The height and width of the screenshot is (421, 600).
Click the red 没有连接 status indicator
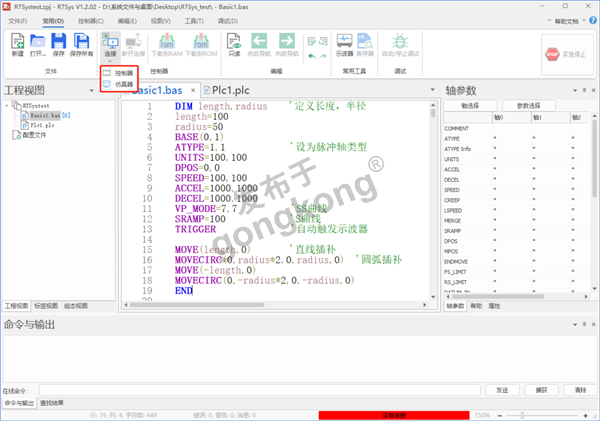click(x=394, y=415)
